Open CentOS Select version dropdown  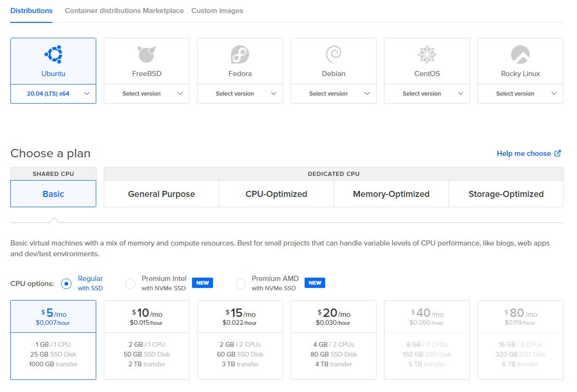pyautogui.click(x=427, y=94)
